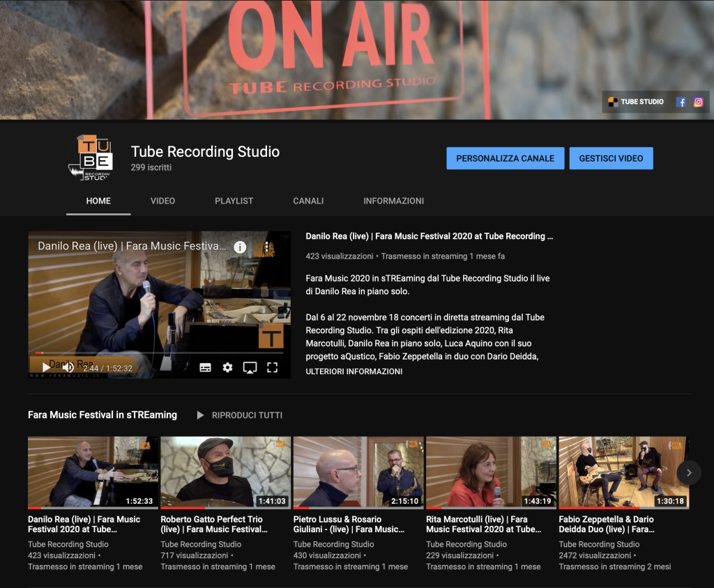Open the PLAYLIST tab
This screenshot has width=714, height=588.
coord(234,201)
